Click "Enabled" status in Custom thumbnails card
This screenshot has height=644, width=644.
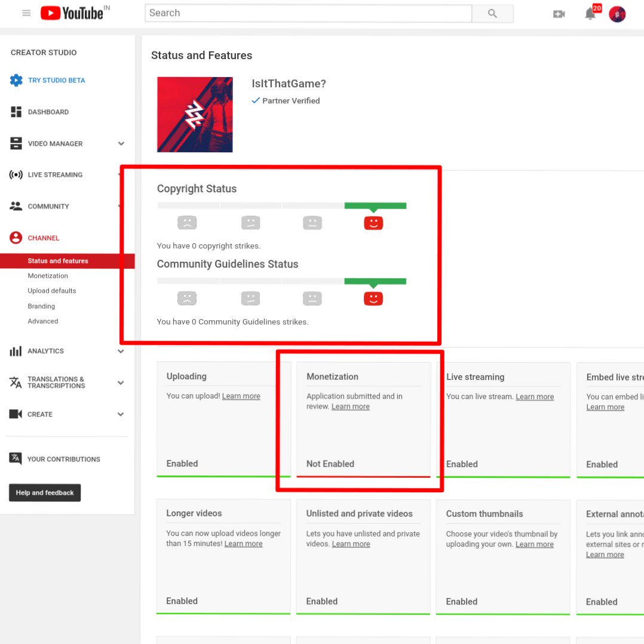462,601
